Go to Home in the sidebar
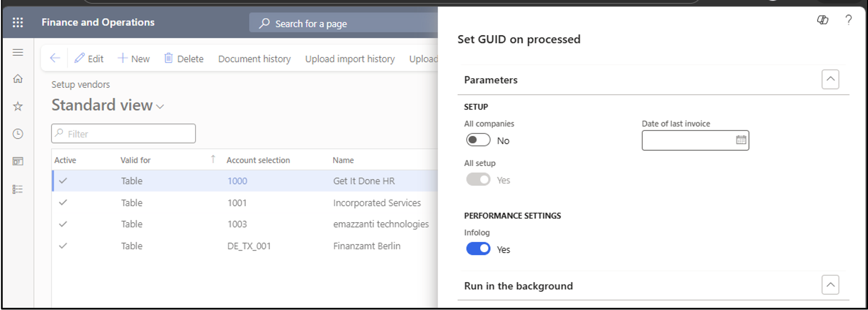Screen dimensions: 868x310 click(18, 79)
